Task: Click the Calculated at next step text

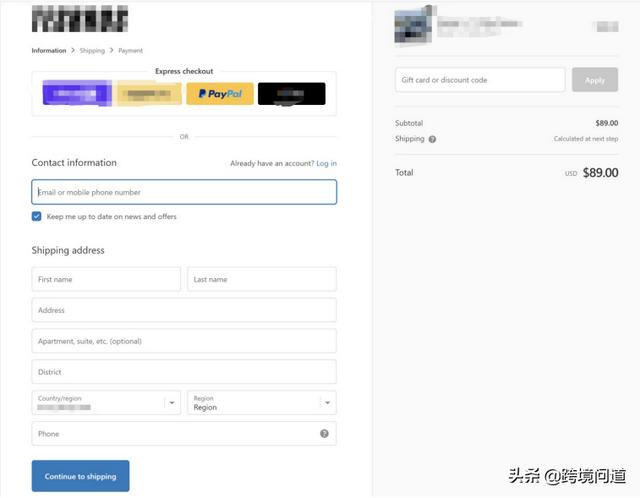Action: point(586,139)
